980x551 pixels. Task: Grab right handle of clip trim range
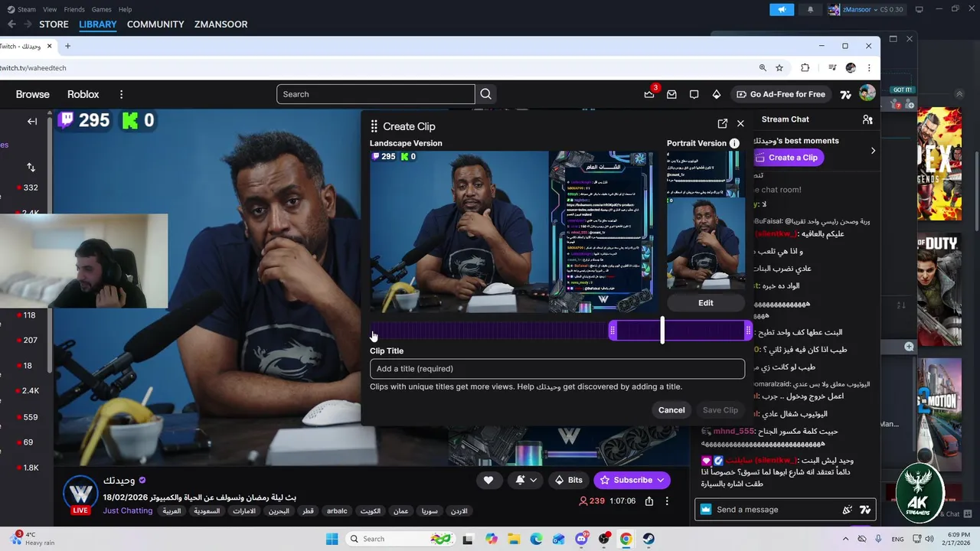pyautogui.click(x=748, y=331)
